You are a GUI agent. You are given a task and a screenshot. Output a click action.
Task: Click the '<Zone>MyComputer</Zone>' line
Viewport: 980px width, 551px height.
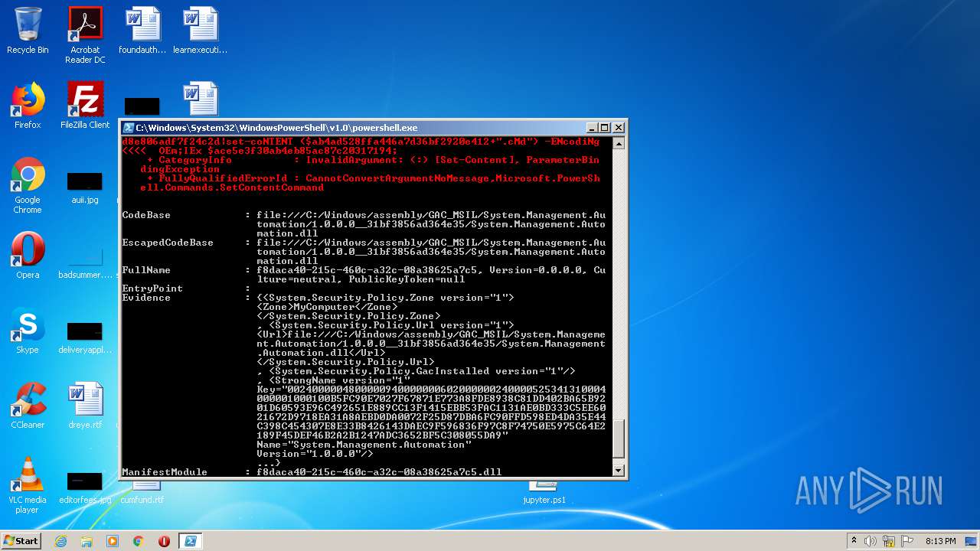point(328,307)
